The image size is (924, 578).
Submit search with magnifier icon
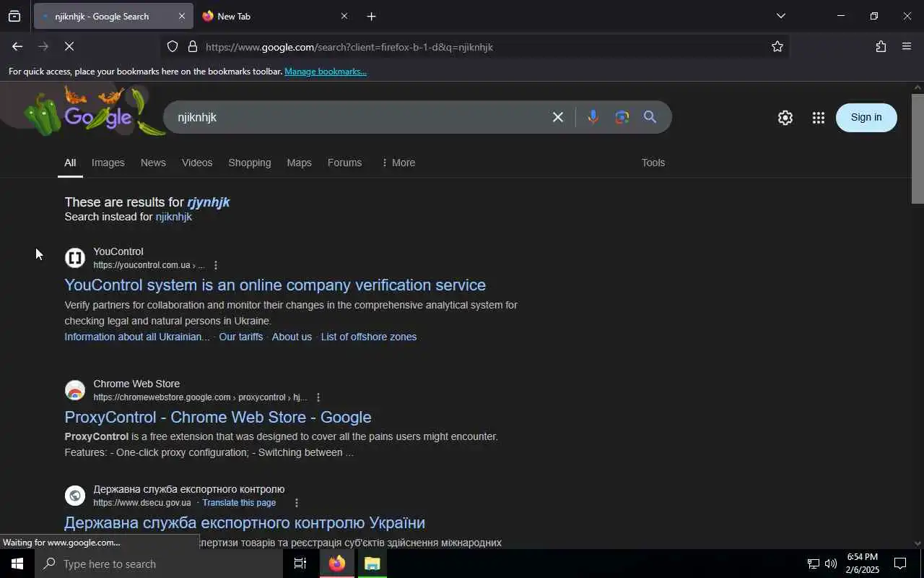point(650,117)
